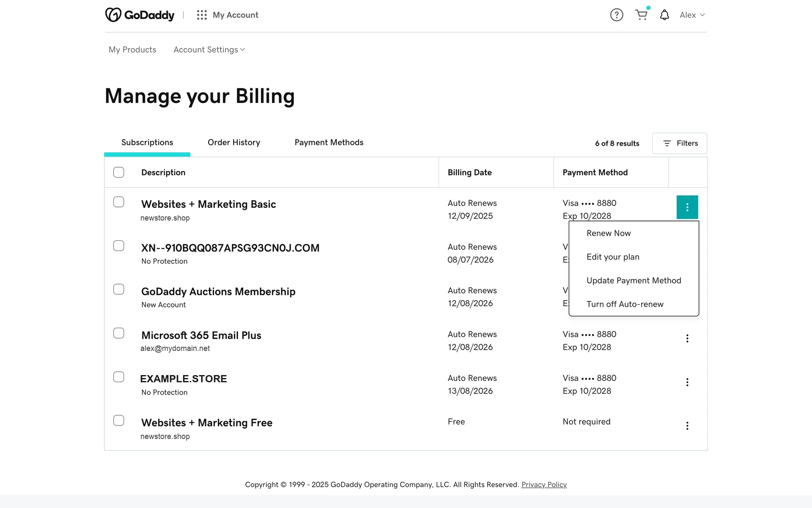
Task: Go to My Products
Action: point(132,50)
